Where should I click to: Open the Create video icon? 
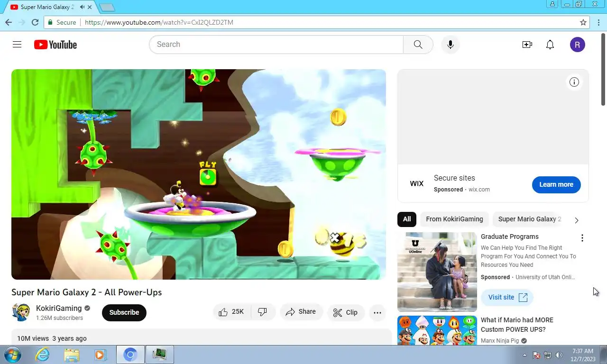point(527,45)
